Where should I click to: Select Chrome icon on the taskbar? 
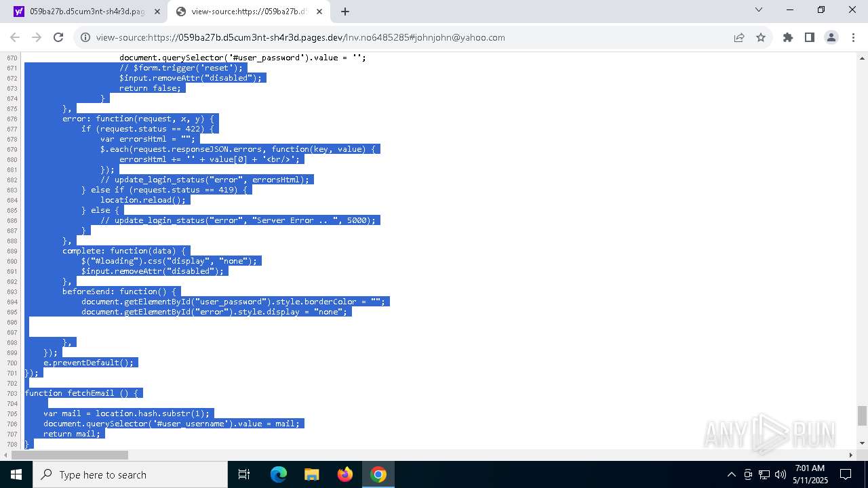point(378,474)
